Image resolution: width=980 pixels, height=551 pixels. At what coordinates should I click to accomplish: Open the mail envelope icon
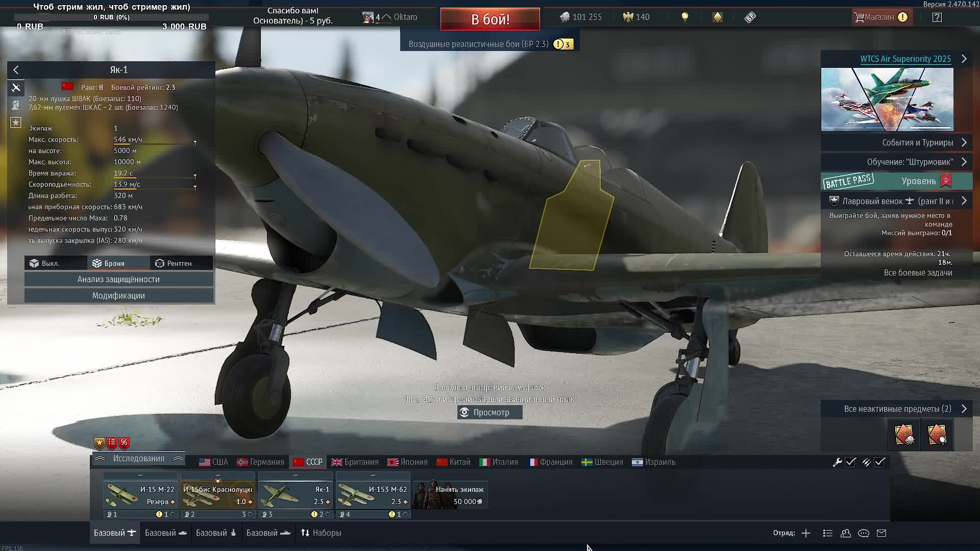pyautogui.click(x=881, y=533)
